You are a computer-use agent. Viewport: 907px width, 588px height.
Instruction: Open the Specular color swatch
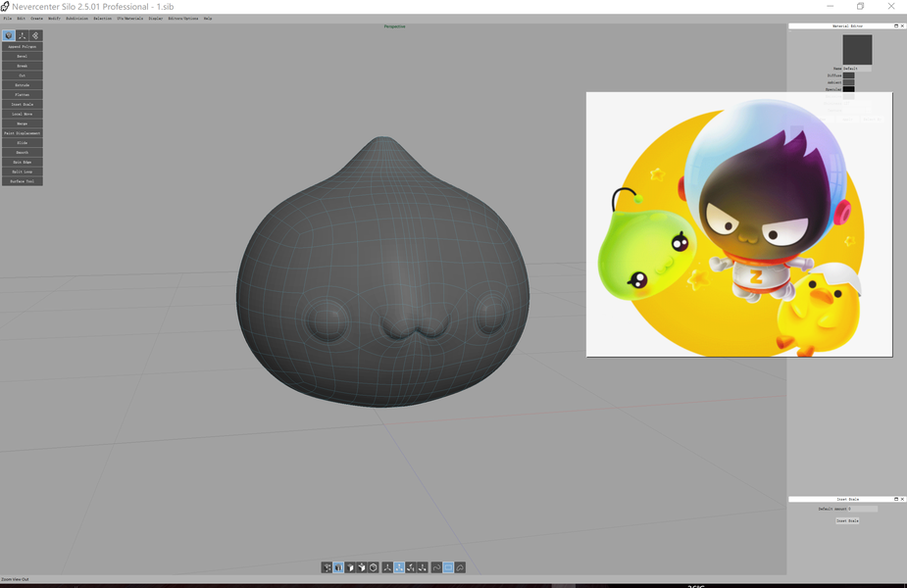pos(848,89)
